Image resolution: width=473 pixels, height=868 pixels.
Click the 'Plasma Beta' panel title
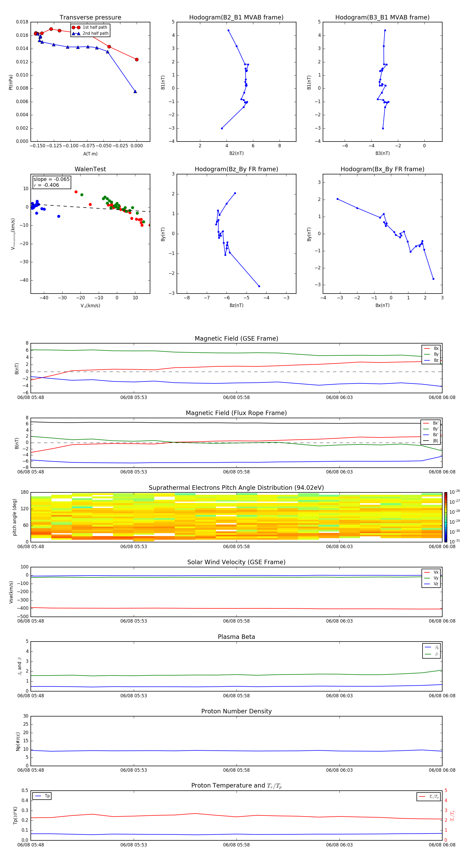coord(236,637)
